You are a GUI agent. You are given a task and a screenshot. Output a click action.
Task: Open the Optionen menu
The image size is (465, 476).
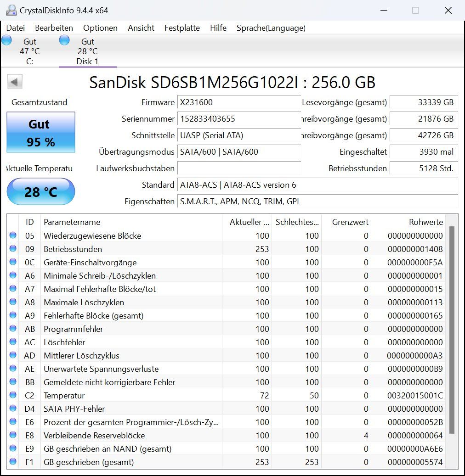tap(100, 28)
